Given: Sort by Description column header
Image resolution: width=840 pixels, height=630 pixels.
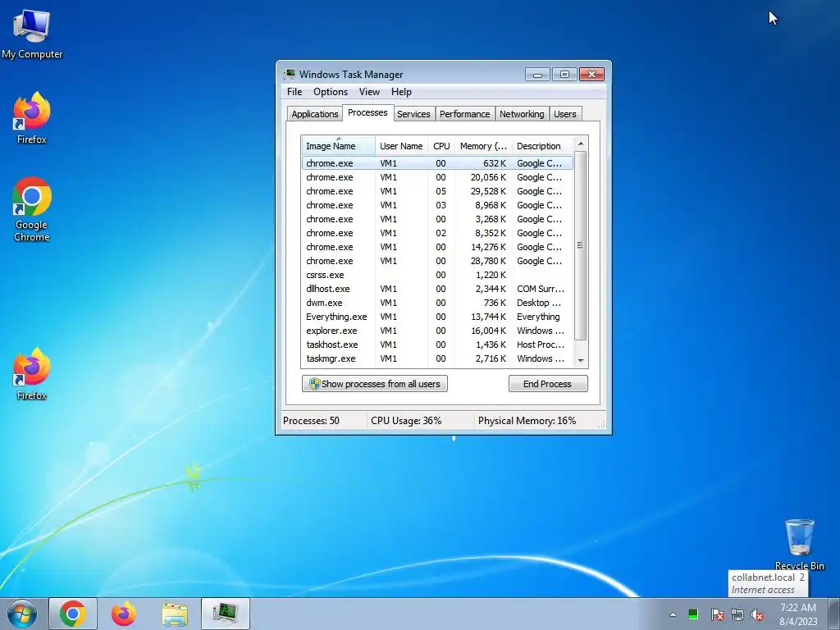Looking at the screenshot, I should (542, 146).
